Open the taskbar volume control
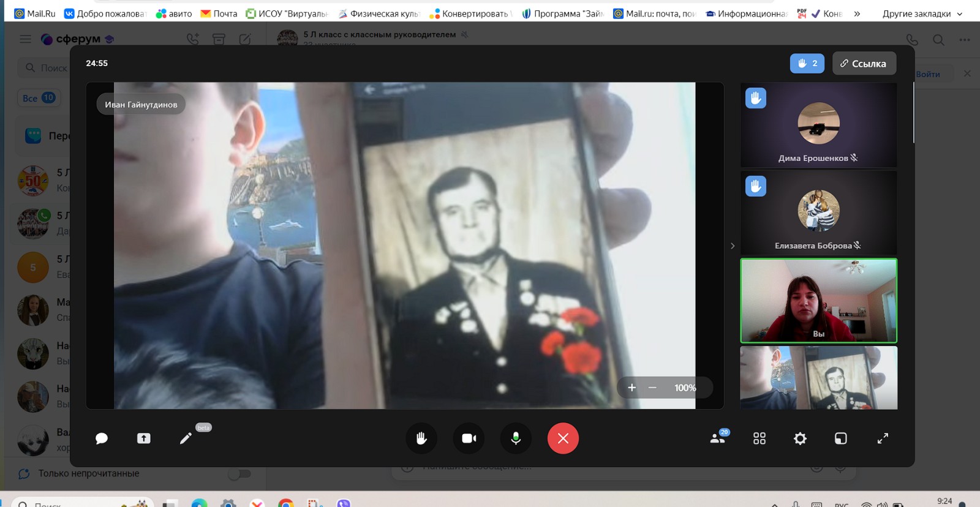Screen dimensions: 980x507 coord(882,505)
